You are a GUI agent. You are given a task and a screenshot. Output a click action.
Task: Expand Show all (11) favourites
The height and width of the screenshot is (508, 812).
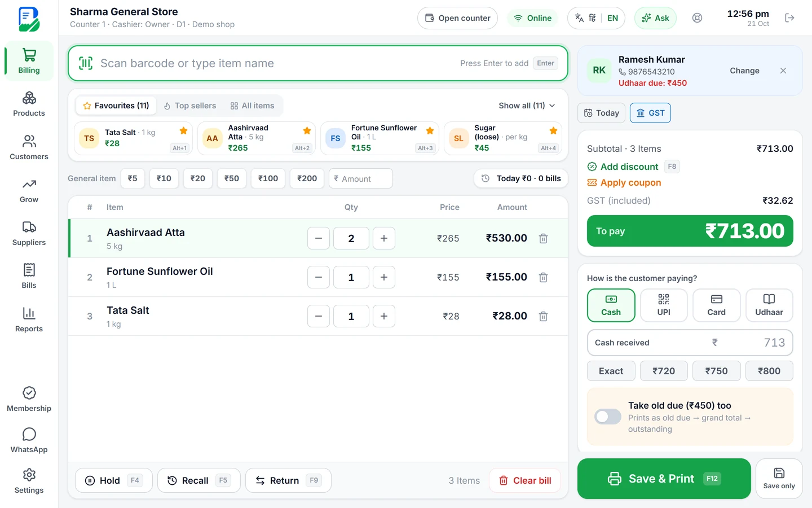point(527,106)
